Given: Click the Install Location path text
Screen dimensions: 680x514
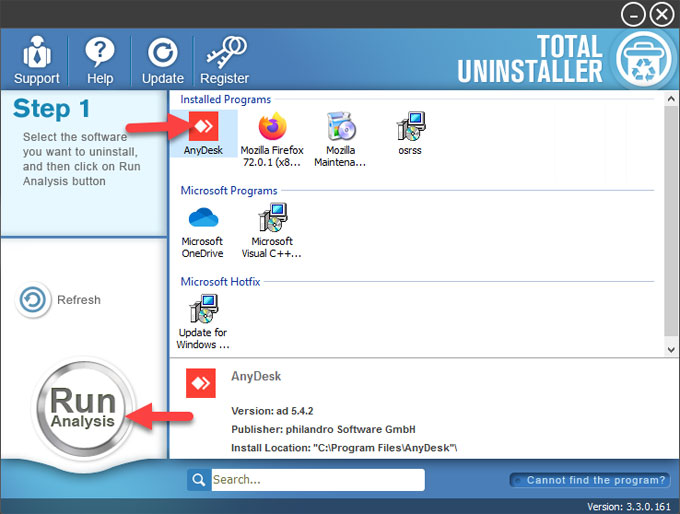Looking at the screenshot, I should click(x=344, y=448).
